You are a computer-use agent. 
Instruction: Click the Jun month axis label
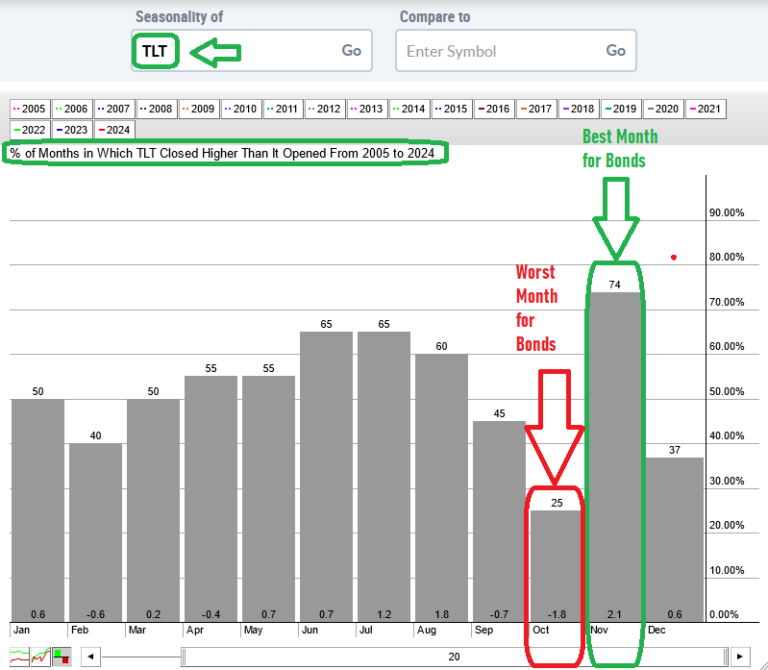(x=310, y=630)
